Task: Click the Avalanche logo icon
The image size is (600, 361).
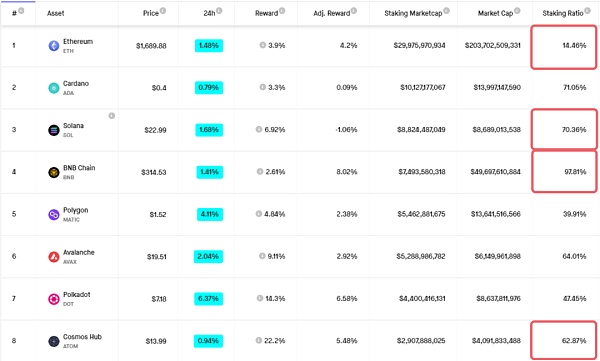Action: point(54,256)
